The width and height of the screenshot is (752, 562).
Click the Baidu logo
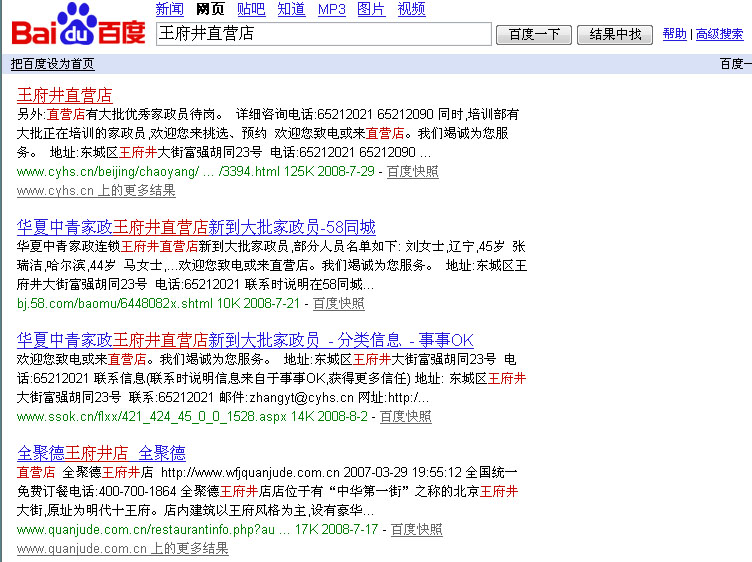pos(78,26)
